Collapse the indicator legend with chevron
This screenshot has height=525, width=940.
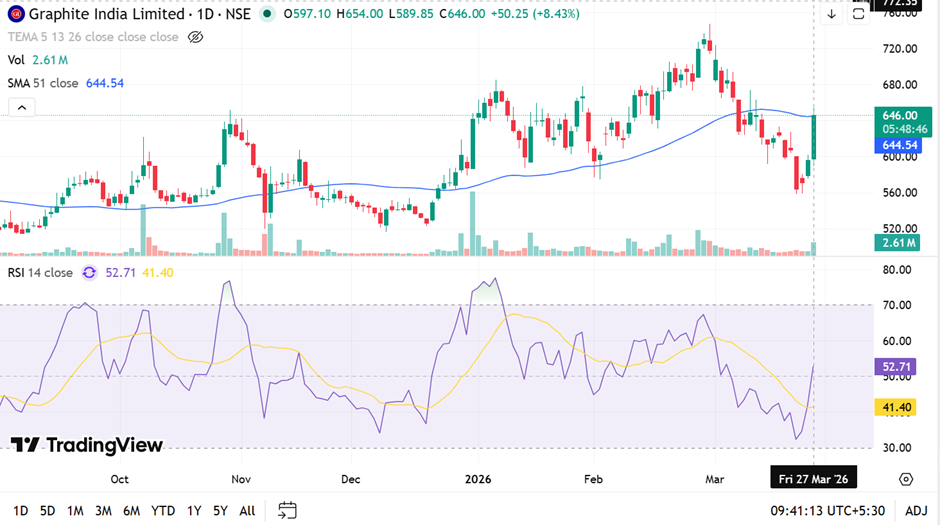tap(19, 108)
